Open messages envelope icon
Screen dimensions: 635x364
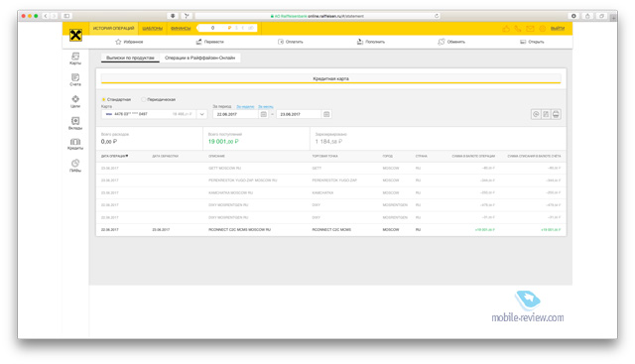coord(530,29)
